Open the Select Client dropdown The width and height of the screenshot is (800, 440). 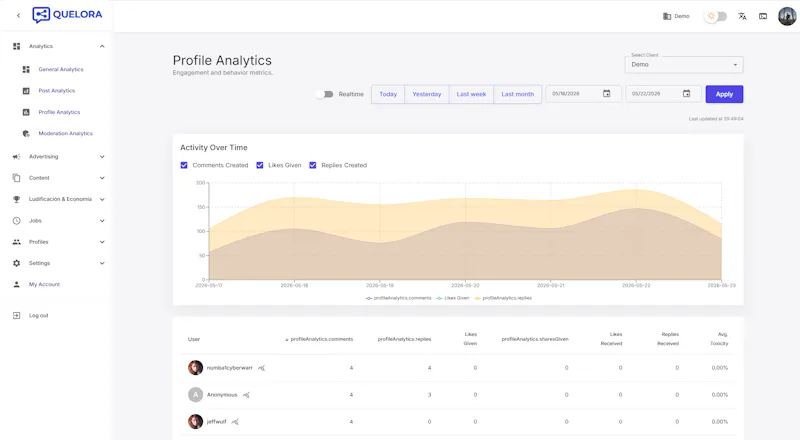684,65
